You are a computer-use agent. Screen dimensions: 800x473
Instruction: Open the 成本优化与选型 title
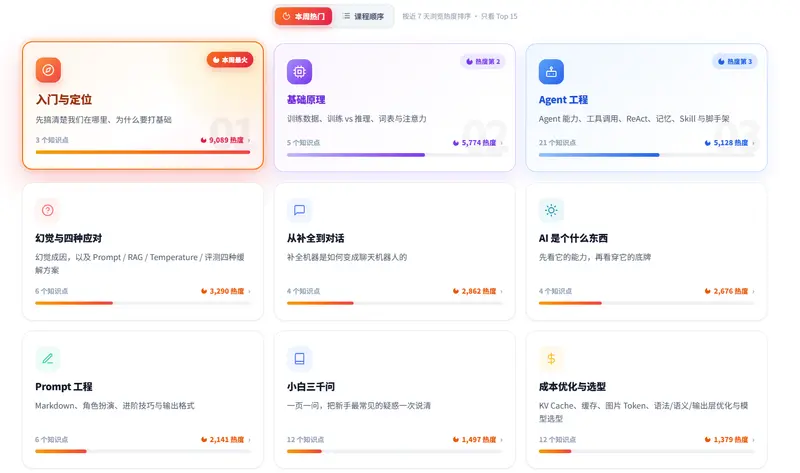pyautogui.click(x=572, y=387)
